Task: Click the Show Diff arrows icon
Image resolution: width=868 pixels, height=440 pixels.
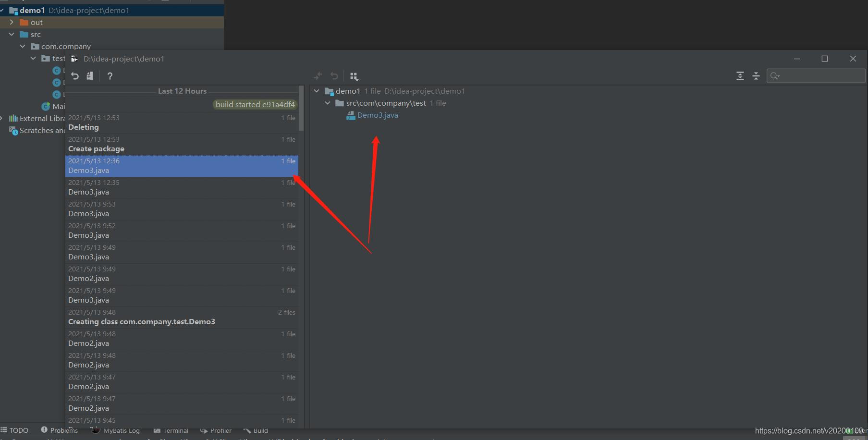Action: coord(318,76)
